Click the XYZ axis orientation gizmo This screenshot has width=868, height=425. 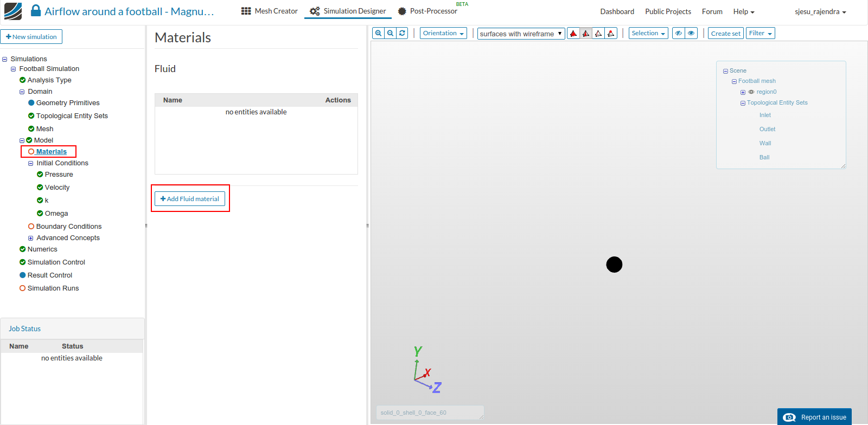(427, 369)
